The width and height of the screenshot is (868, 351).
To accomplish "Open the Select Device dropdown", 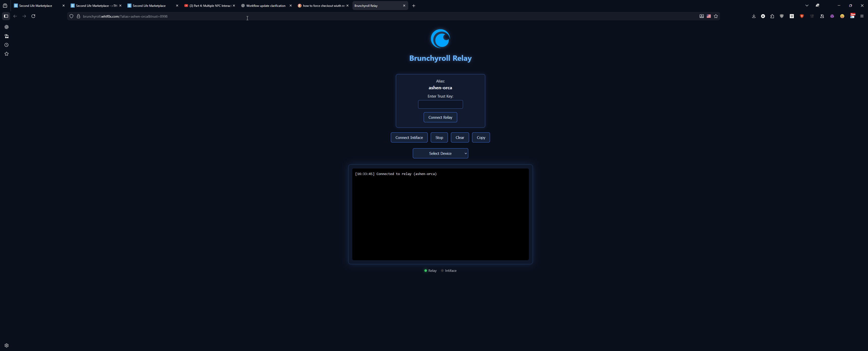I will (440, 153).
